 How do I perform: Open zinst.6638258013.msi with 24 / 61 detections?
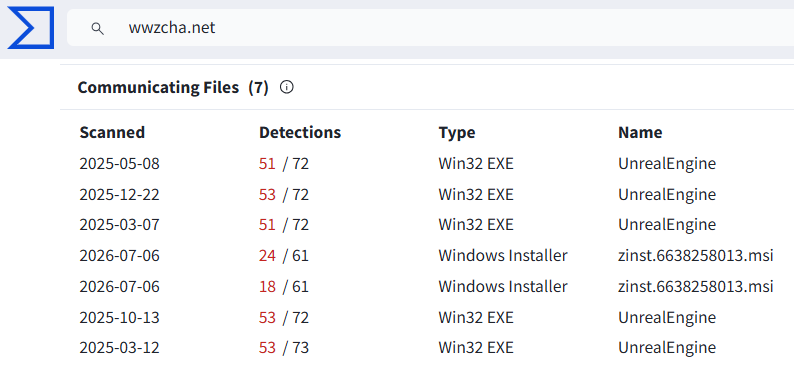pos(696,256)
